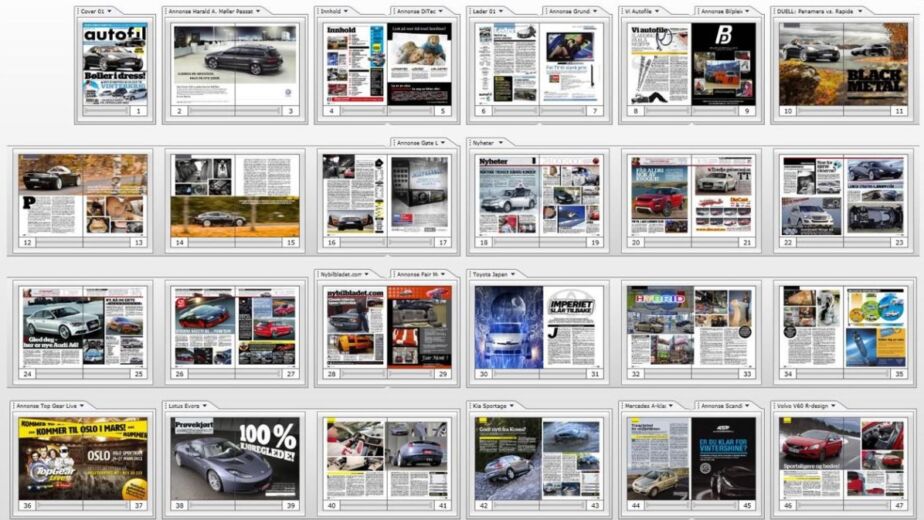Click the progress bar beside page number 33
Image resolution: width=924 pixels, height=520 pixels.
point(717,374)
